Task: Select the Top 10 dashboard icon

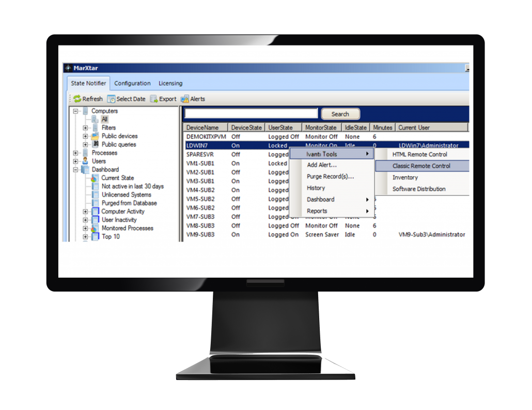Action: (x=95, y=235)
